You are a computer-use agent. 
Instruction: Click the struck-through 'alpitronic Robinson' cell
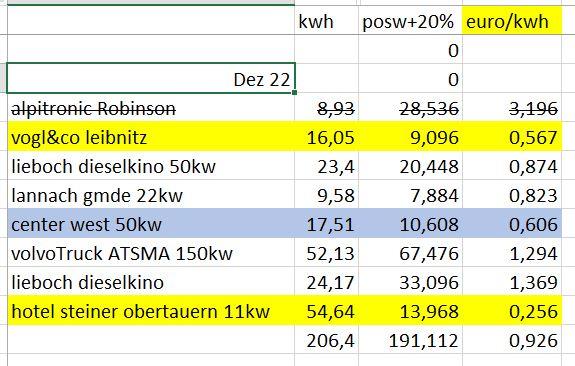151,107
